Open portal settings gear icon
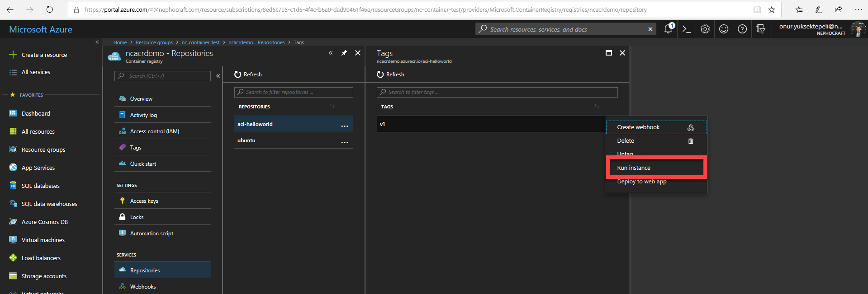868x294 pixels. click(x=705, y=29)
